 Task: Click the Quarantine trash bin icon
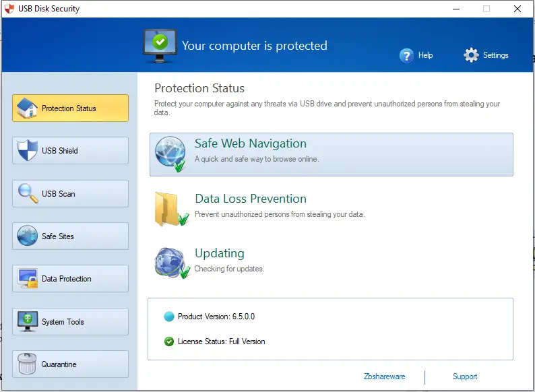[x=28, y=364]
